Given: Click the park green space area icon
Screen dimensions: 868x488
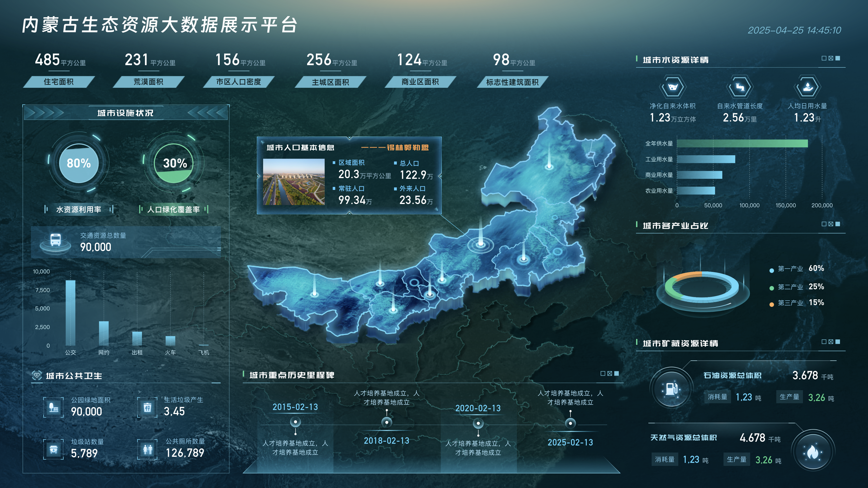Looking at the screenshot, I should tap(54, 408).
